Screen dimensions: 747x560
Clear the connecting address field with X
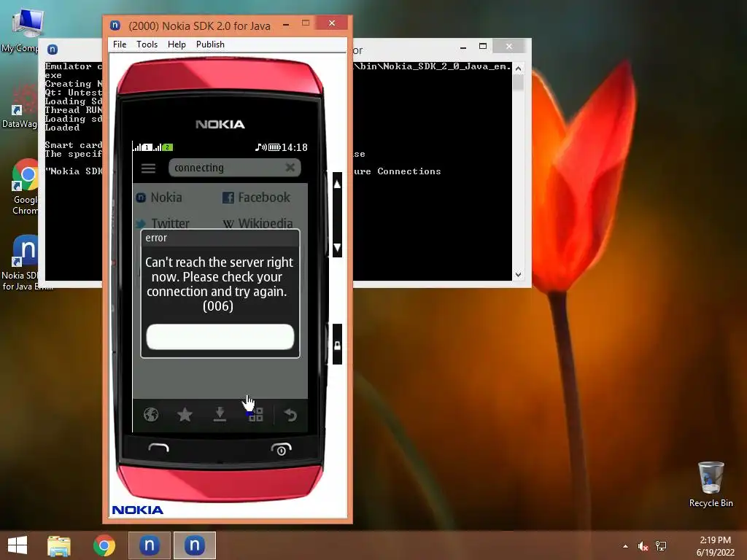tap(290, 167)
